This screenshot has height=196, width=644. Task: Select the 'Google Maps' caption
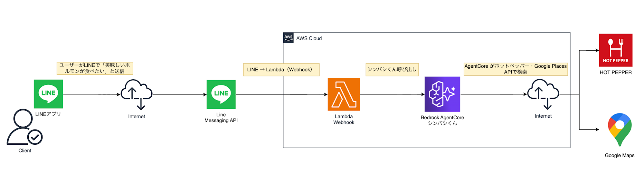click(620, 155)
